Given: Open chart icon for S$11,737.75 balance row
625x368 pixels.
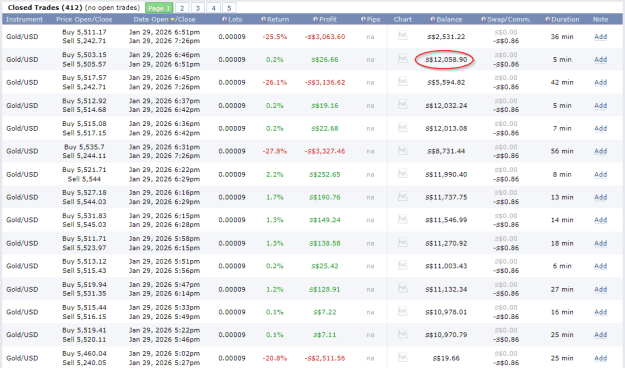Looking at the screenshot, I should click(403, 197).
